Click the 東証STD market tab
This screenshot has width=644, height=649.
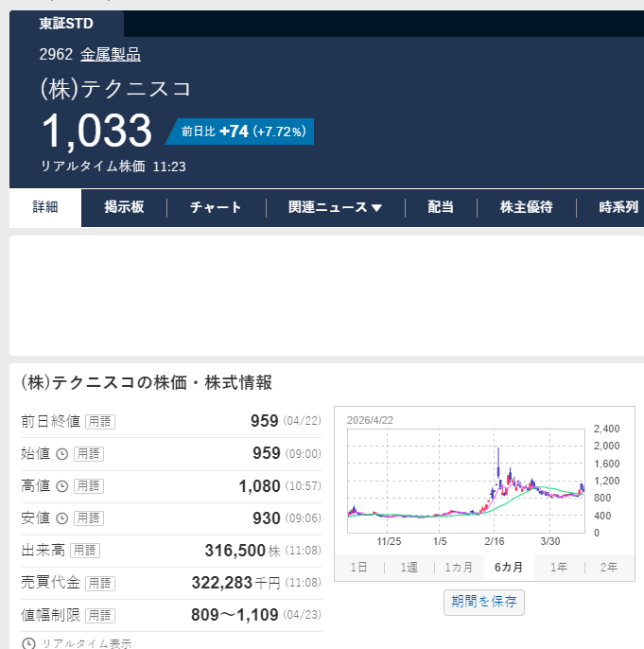[66, 24]
